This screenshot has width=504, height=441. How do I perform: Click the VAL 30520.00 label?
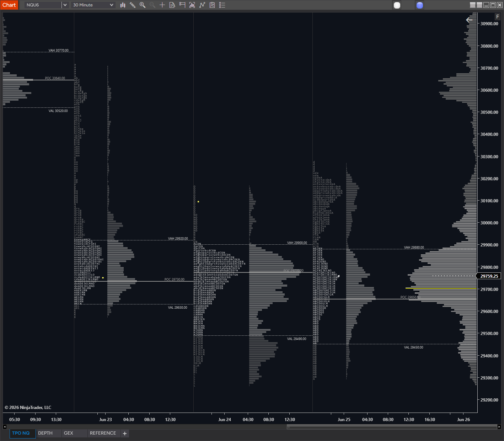pos(58,111)
